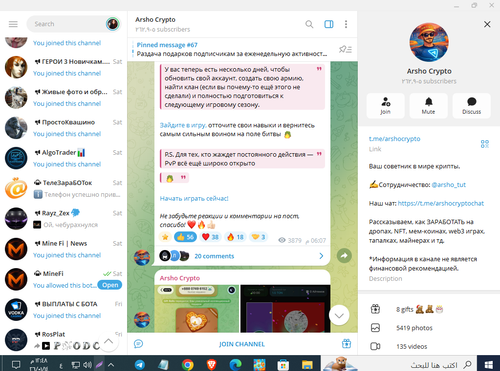Click the Arsho Crypto profile picture
The image size is (500, 371).
(x=429, y=42)
